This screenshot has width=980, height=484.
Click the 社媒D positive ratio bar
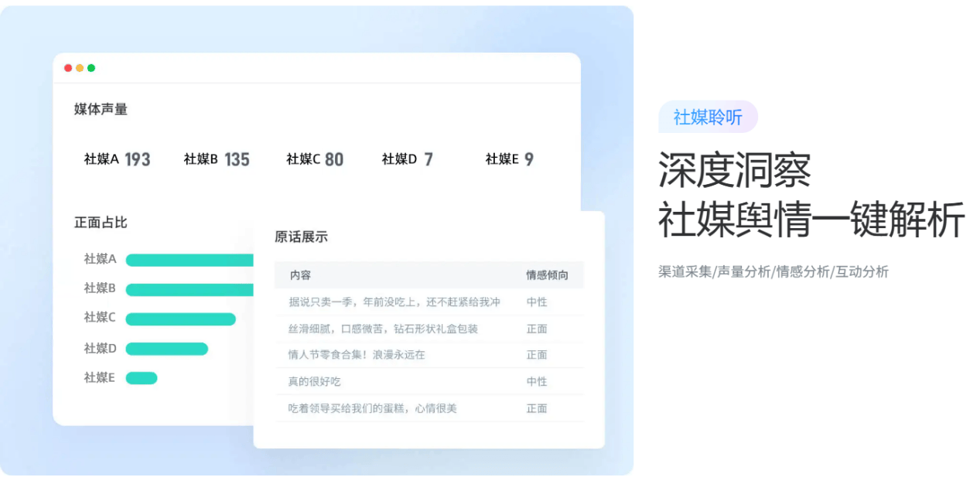(166, 349)
